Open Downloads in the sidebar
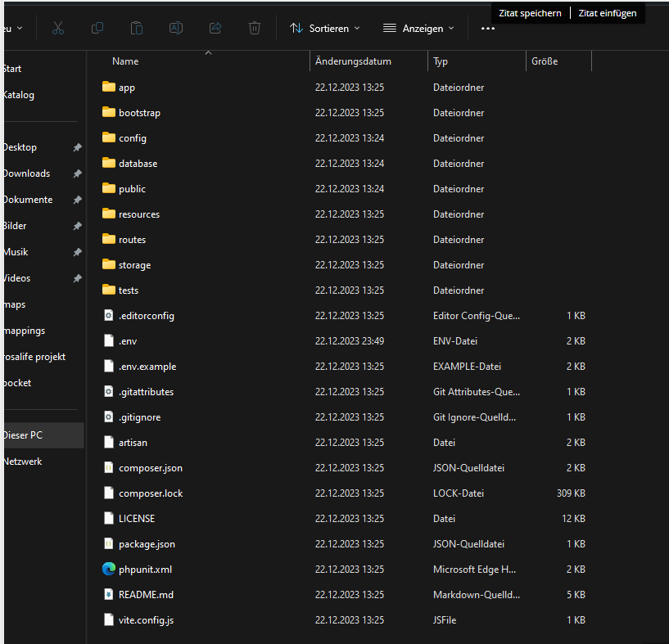This screenshot has width=669, height=644. (26, 173)
